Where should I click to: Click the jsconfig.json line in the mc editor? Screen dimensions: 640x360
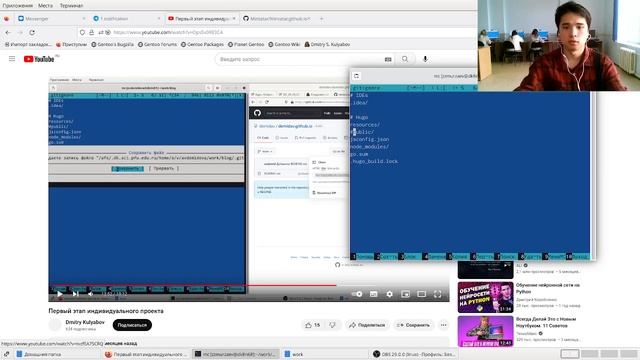click(370, 139)
